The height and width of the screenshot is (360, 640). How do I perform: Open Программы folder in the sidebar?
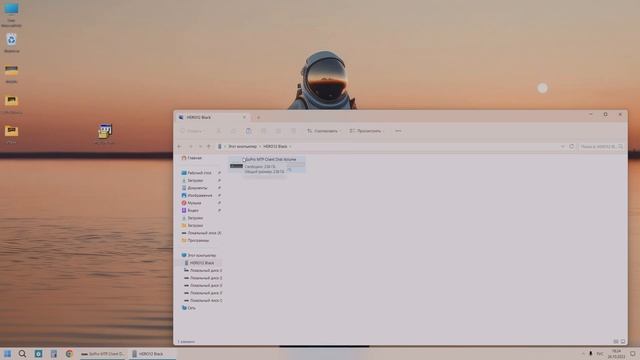198,240
